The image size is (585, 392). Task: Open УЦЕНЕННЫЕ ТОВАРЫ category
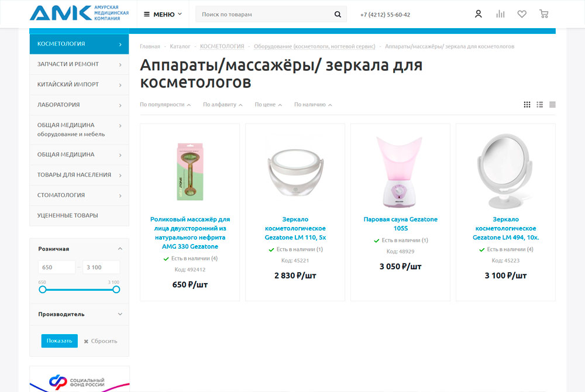tap(79, 215)
